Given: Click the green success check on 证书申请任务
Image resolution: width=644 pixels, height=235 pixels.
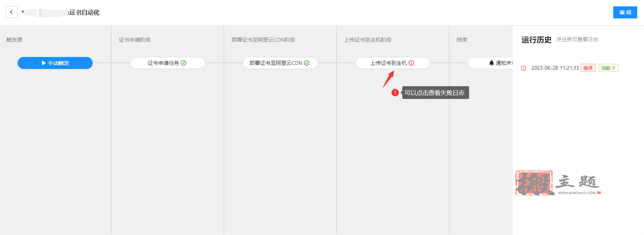Looking at the screenshot, I should click(x=184, y=63).
